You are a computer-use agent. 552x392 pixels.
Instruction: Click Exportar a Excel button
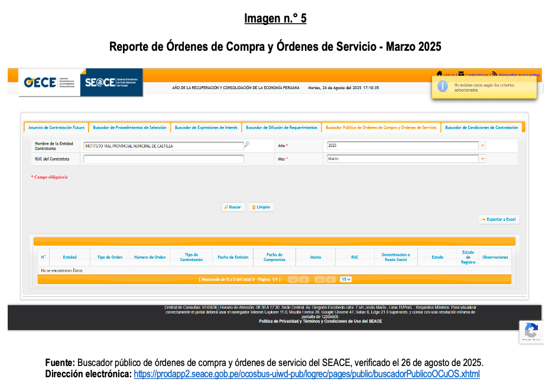(x=499, y=220)
